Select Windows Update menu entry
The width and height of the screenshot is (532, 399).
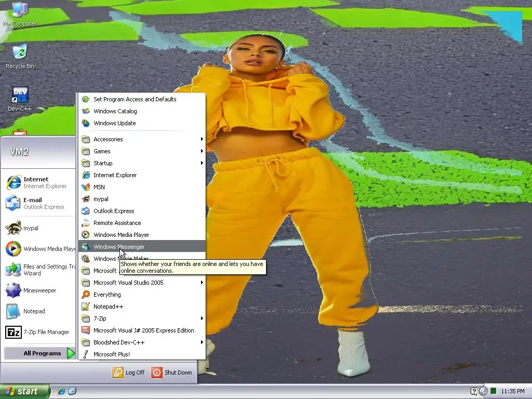(142, 123)
